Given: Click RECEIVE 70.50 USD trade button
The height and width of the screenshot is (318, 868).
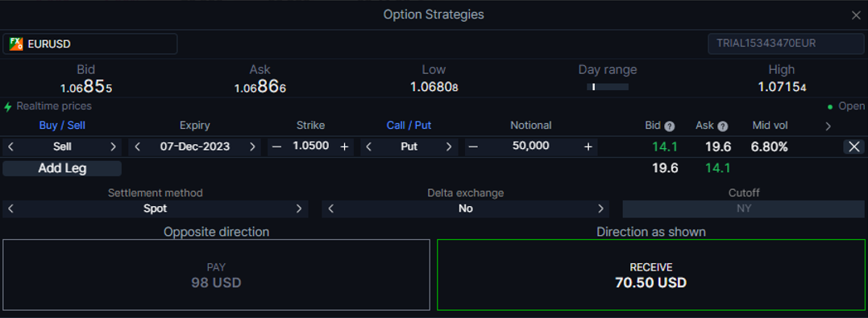Looking at the screenshot, I should coord(651,275).
